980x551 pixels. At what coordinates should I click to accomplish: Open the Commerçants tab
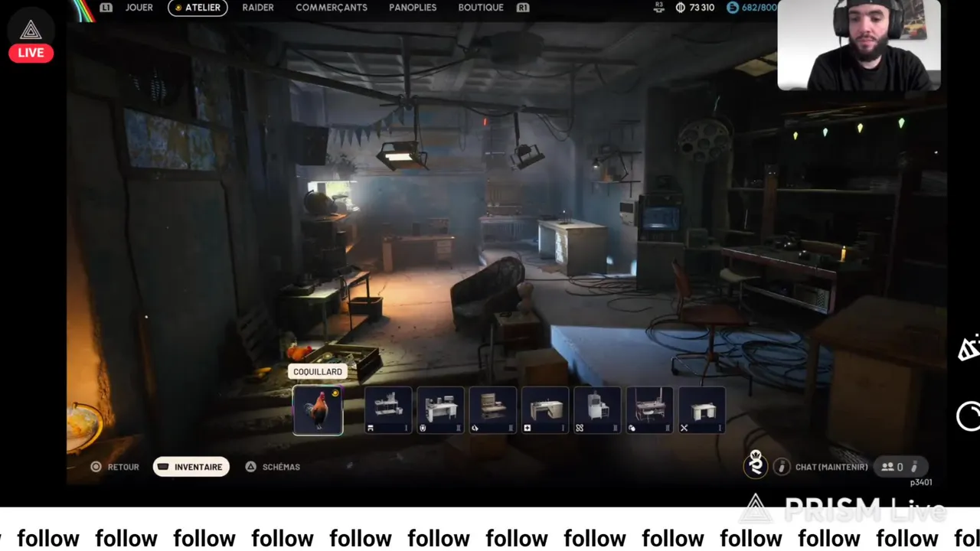coord(332,8)
